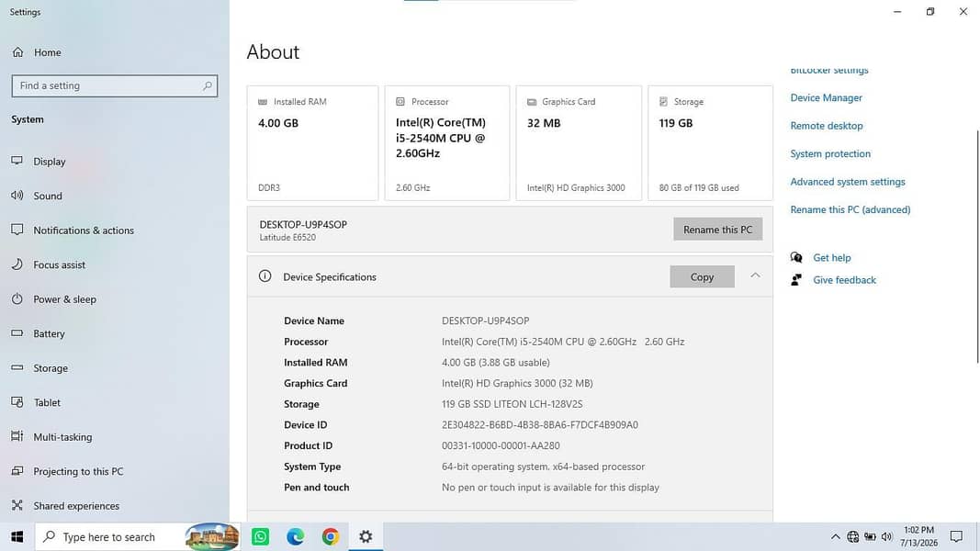Click the Rename this PC button
Viewport: 980px width, 551px height.
pos(717,230)
